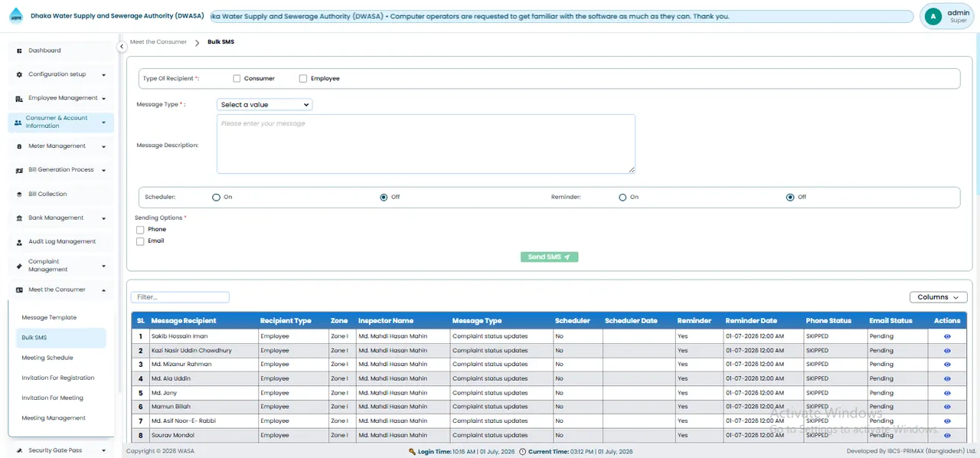This screenshot has width=980, height=458.
Task: Click the Consumer & Account Information icon
Action: click(18, 122)
